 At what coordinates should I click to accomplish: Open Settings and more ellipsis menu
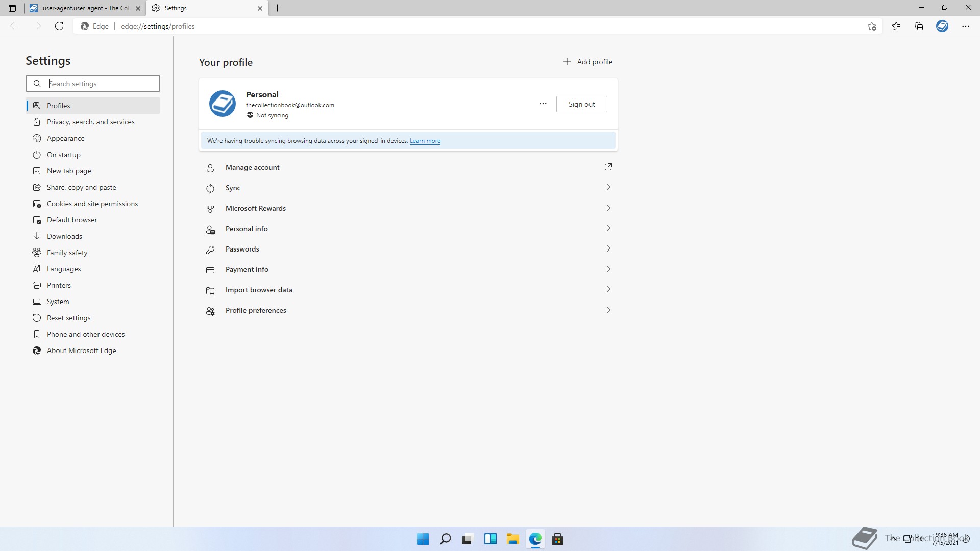pyautogui.click(x=966, y=26)
